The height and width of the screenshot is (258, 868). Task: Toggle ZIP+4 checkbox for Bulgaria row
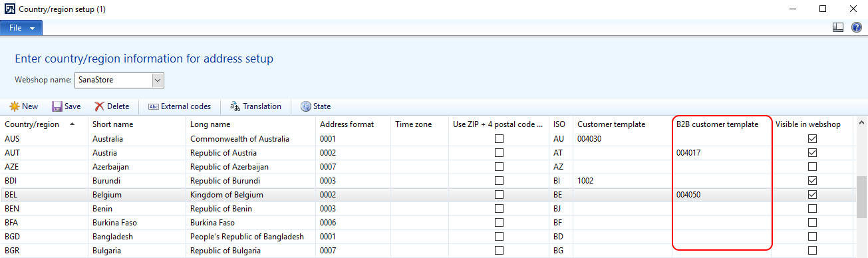[499, 251]
